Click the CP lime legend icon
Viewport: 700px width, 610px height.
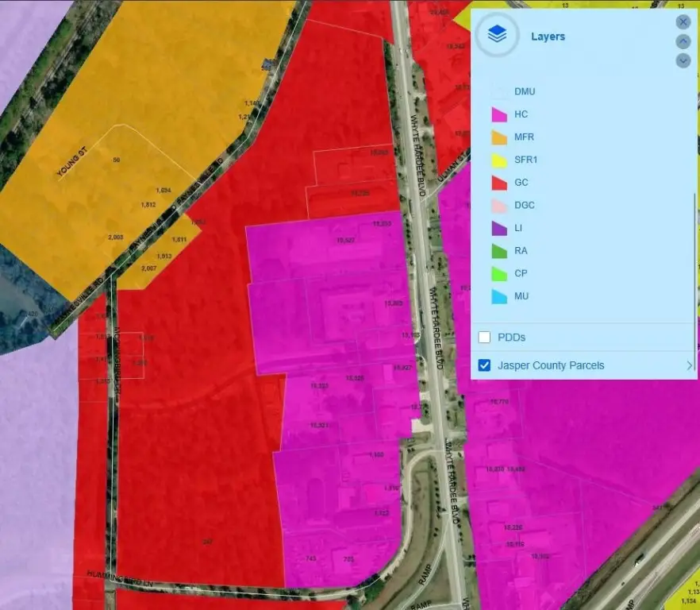[498, 274]
